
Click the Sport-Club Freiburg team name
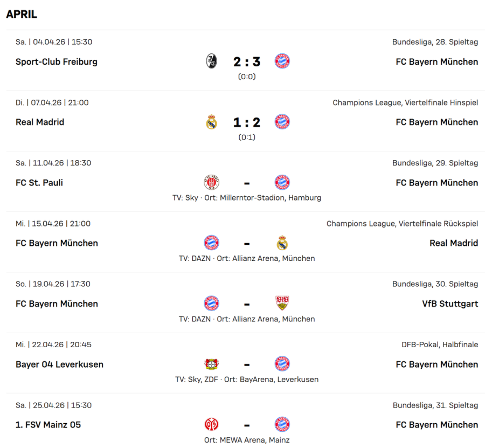click(x=57, y=61)
